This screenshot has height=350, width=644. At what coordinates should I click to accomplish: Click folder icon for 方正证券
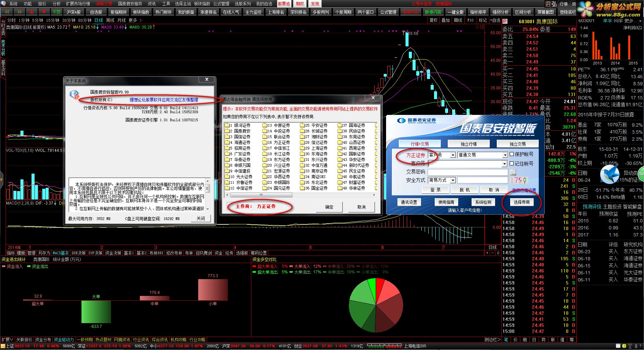point(265,142)
